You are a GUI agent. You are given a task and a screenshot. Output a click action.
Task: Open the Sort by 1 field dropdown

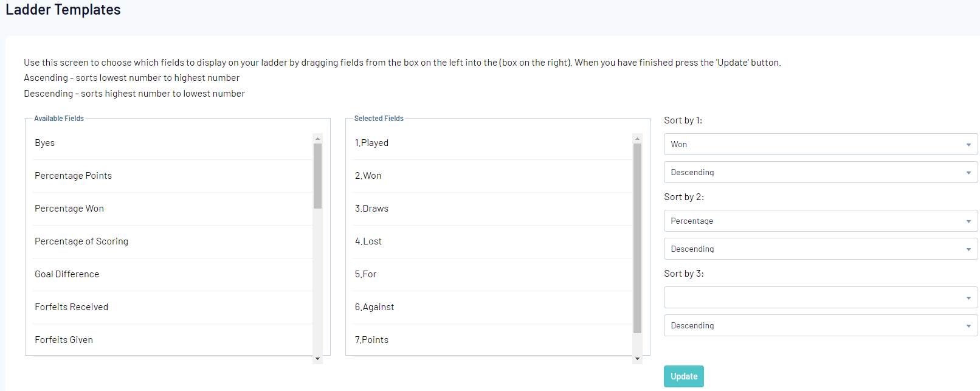[820, 144]
